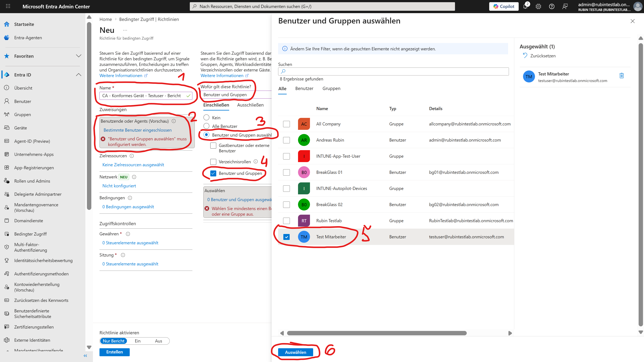This screenshot has height=362, width=644.
Task: Open Keine Zielressourcen ausgewählt link
Action: click(x=133, y=165)
